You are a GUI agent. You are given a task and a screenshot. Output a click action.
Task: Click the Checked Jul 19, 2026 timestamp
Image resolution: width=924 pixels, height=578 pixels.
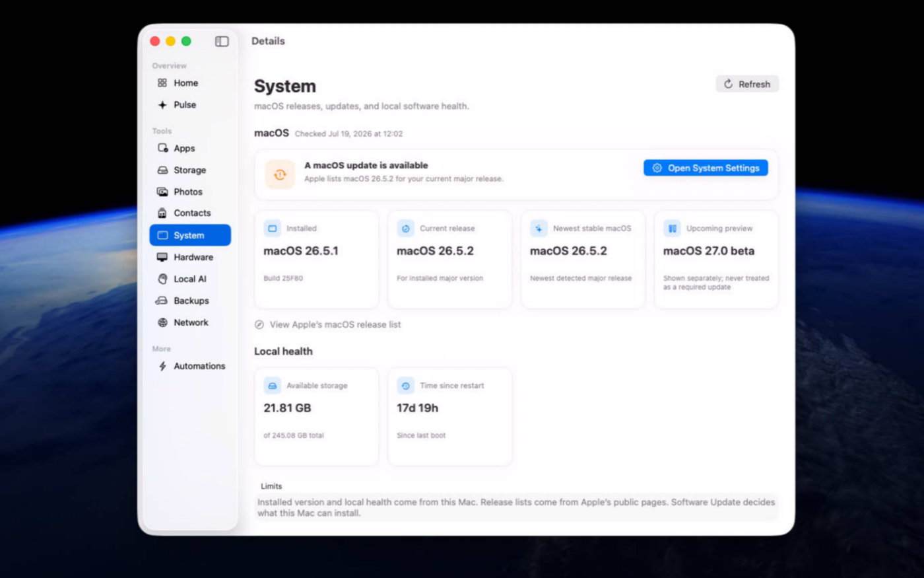click(x=348, y=134)
